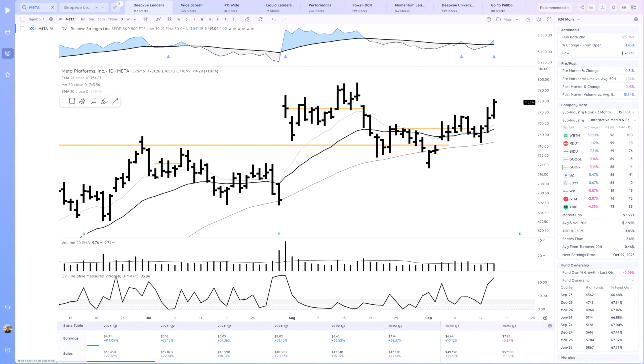
Task: Switch to the Momentum Lea... tab
Action: click(x=410, y=8)
